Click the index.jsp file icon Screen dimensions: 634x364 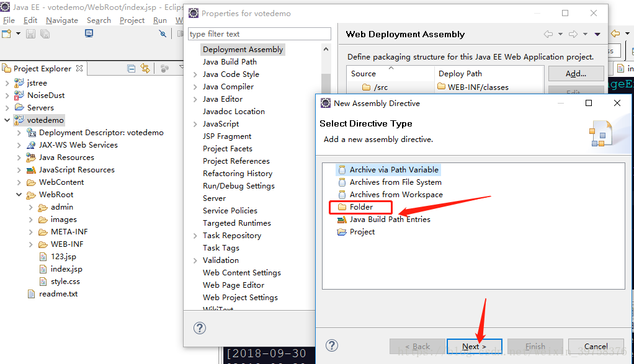tap(43, 269)
